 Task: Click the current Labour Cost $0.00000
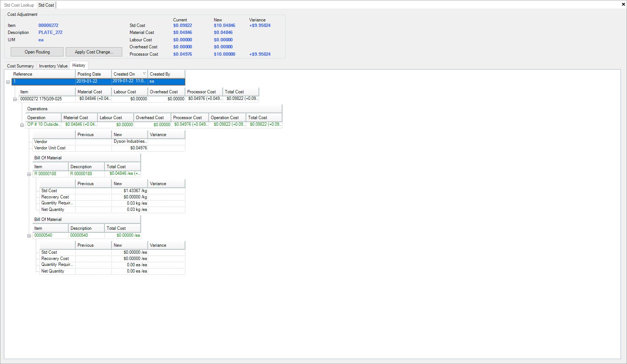[182, 40]
